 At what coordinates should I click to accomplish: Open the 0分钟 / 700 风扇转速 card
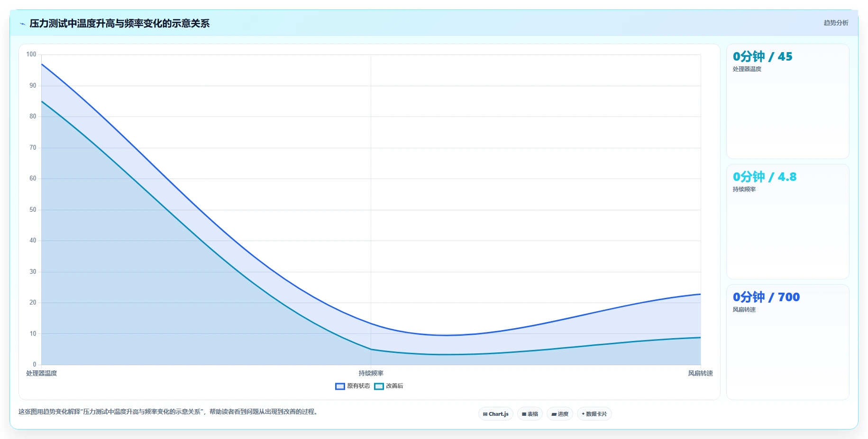click(x=787, y=342)
